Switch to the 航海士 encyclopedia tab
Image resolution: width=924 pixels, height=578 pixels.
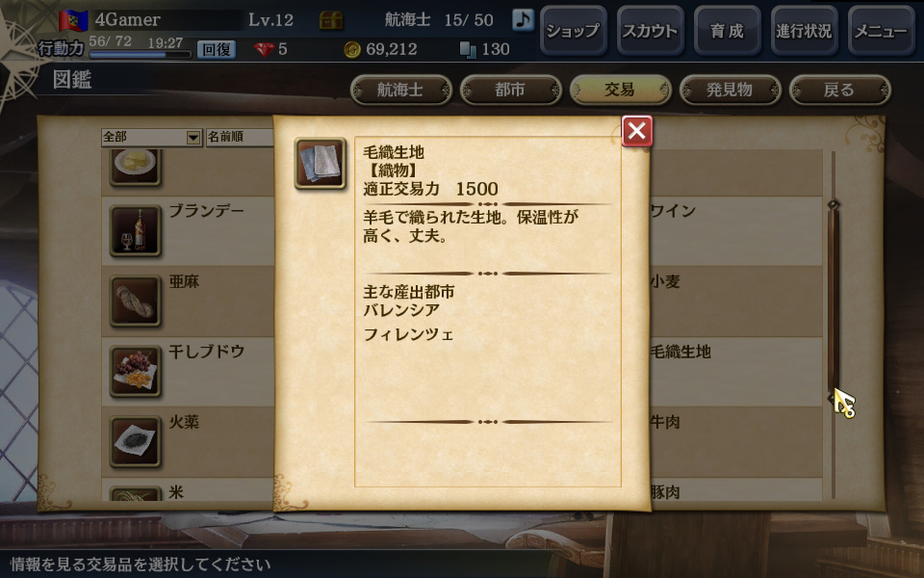click(x=400, y=91)
